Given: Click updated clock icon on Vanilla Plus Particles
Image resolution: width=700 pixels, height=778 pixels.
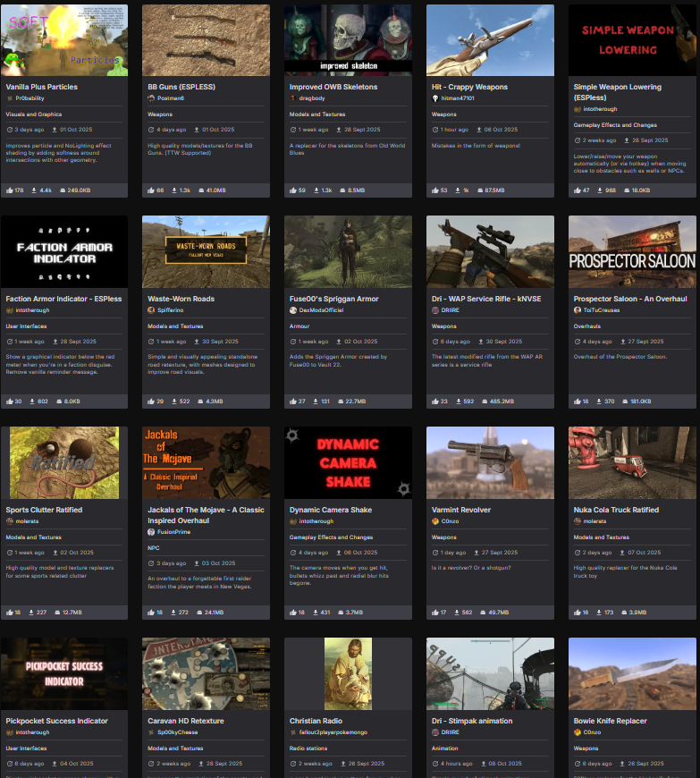Looking at the screenshot, I should pos(10,130).
